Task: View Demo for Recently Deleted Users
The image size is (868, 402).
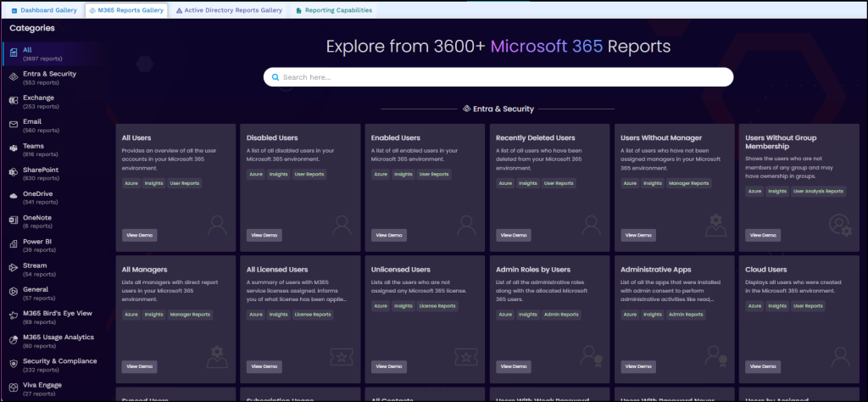Action: tap(514, 235)
